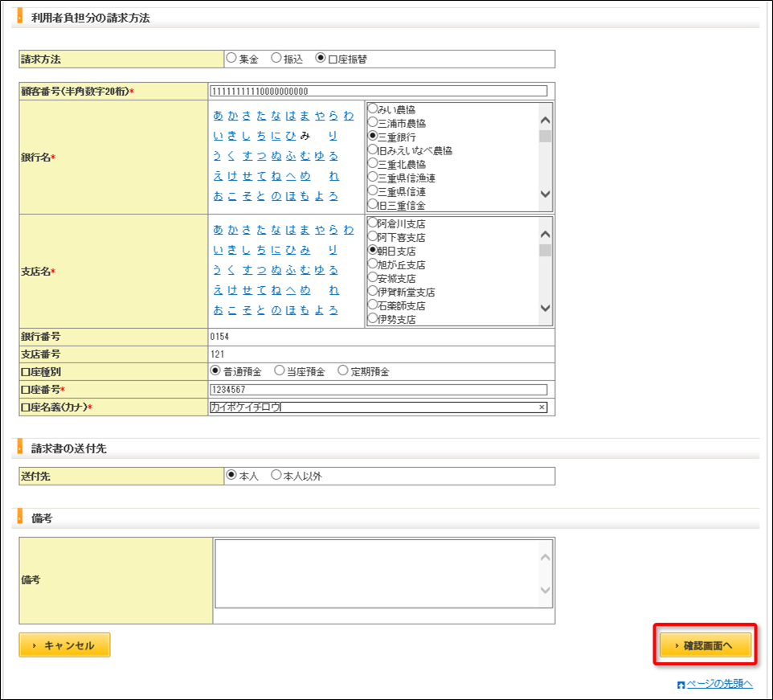The image size is (773, 700).
Task: Select 普通預金 account type
Action: click(215, 370)
